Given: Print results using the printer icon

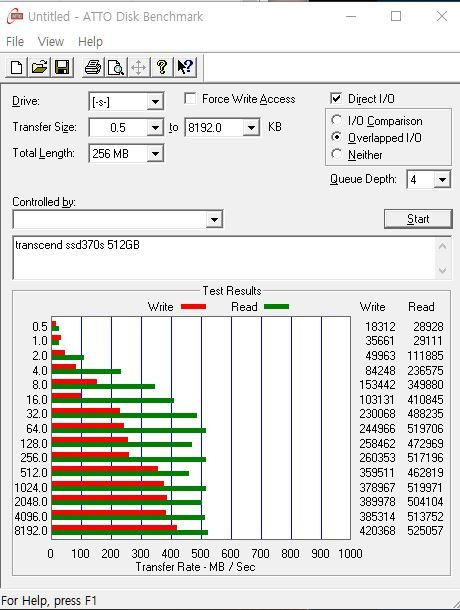Looking at the screenshot, I should [93, 67].
